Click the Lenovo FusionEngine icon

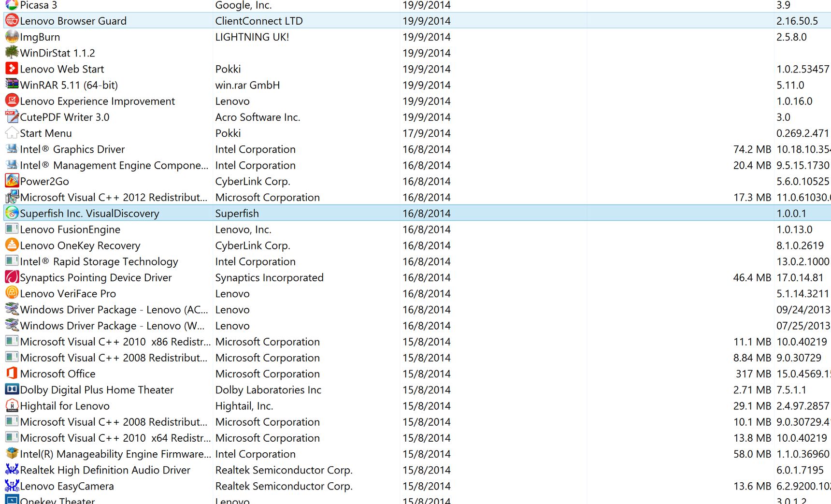click(12, 229)
